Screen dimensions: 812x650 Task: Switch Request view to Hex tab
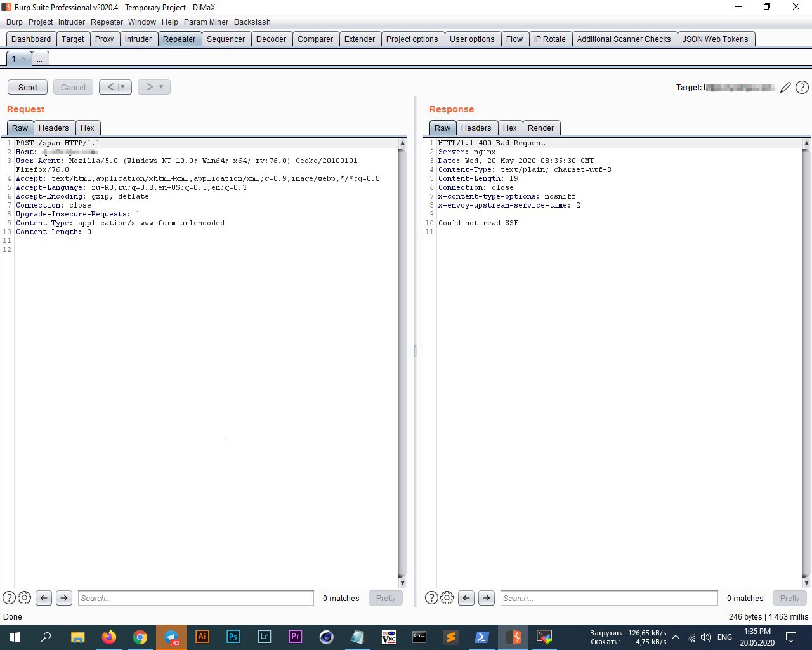click(88, 128)
